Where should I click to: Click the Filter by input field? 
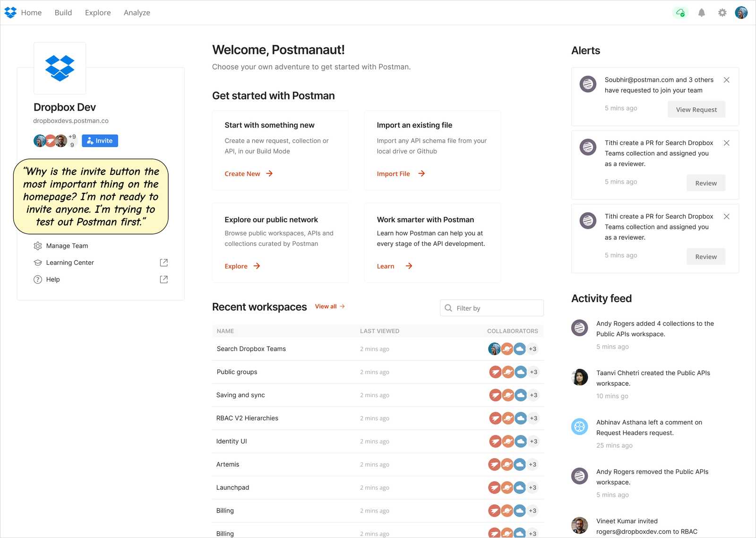(492, 308)
